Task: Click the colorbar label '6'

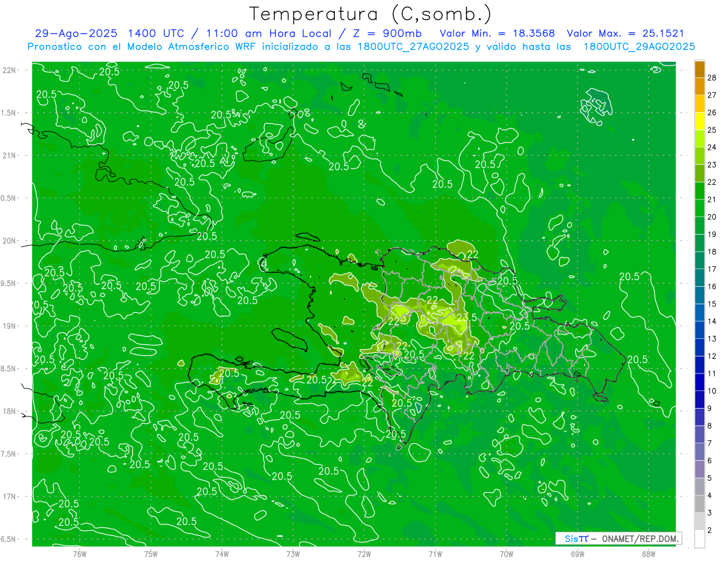Action: coord(710,461)
